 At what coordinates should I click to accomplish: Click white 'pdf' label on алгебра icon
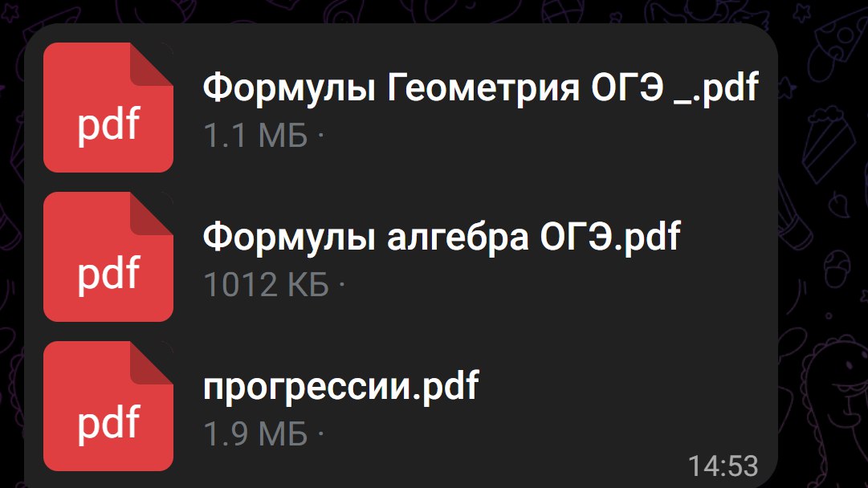(108, 275)
